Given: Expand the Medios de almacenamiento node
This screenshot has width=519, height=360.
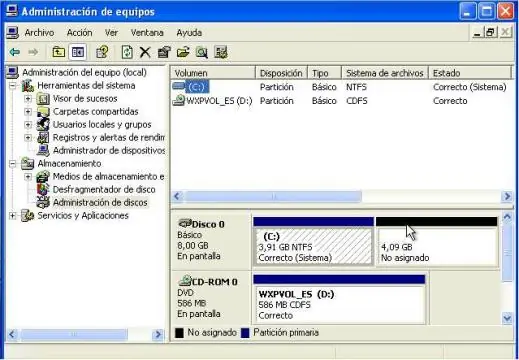Looking at the screenshot, I should point(28,176).
